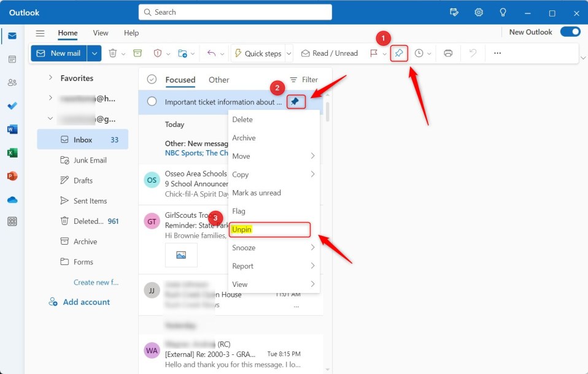Viewport: 588px width, 374px height.
Task: Open Calendar from the left app rail
Action: pyautogui.click(x=12, y=59)
